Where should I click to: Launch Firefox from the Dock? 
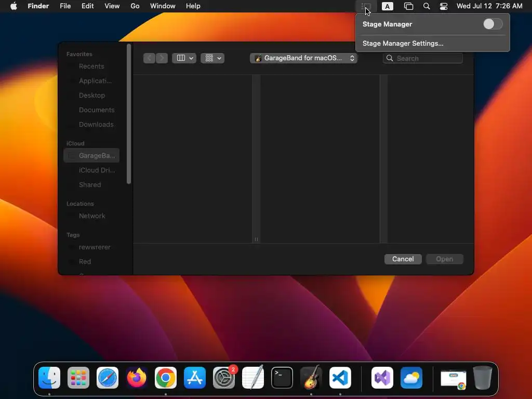(137, 378)
